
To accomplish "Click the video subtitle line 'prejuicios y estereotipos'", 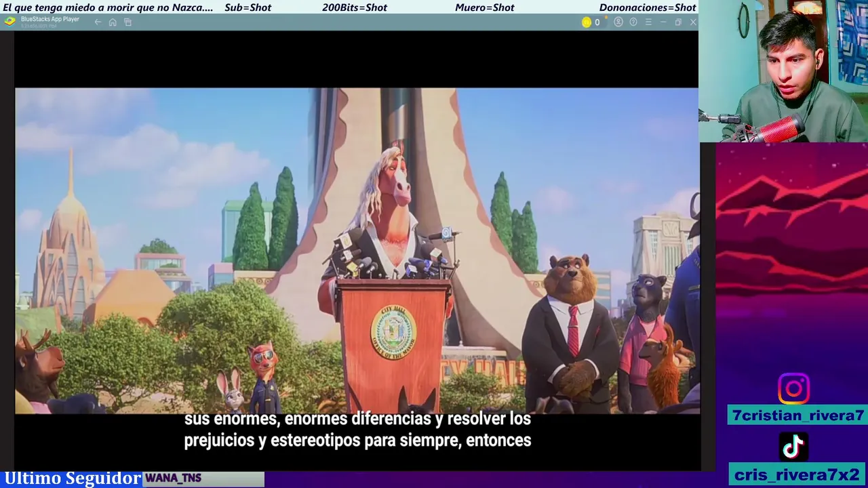I will click(x=357, y=441).
